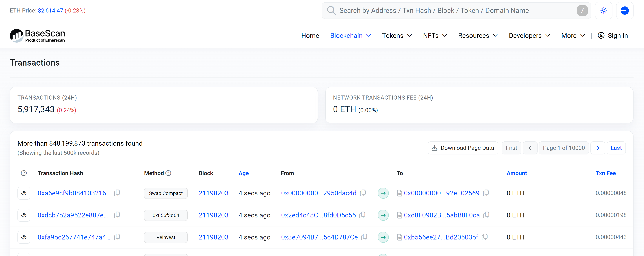Viewport: 644px width, 256px height.
Task: Expand the Blockchain dropdown menu
Action: coord(350,35)
